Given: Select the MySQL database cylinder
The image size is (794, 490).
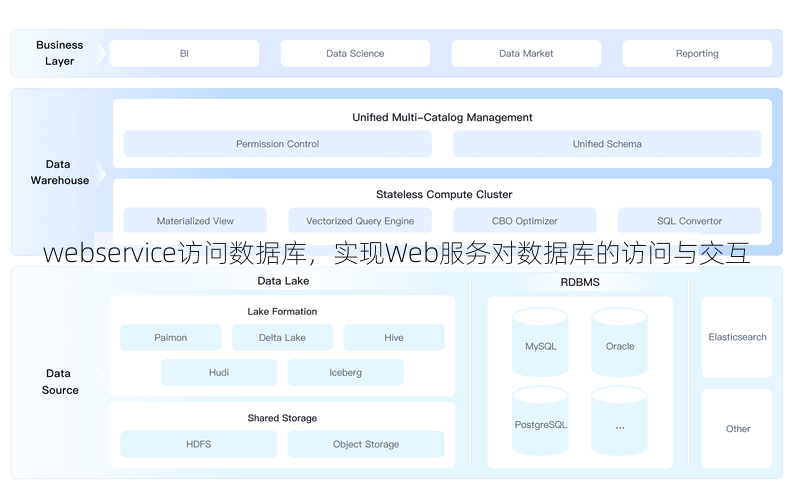Looking at the screenshot, I should (540, 342).
